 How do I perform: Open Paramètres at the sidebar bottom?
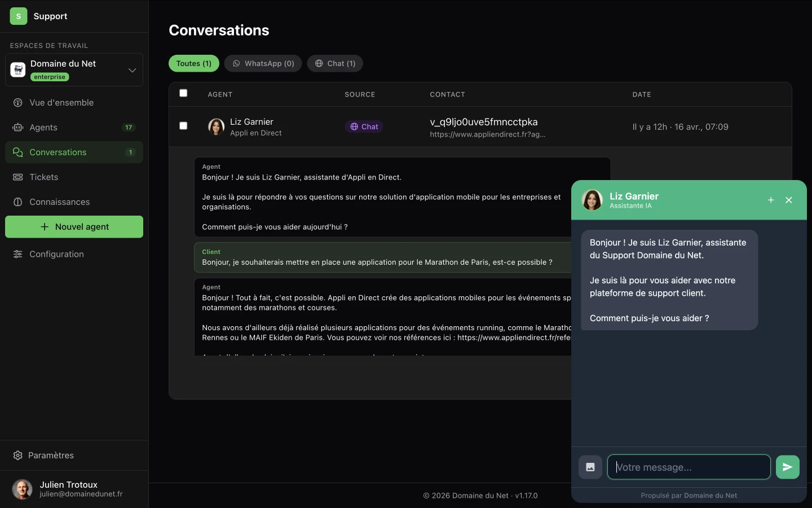click(51, 456)
